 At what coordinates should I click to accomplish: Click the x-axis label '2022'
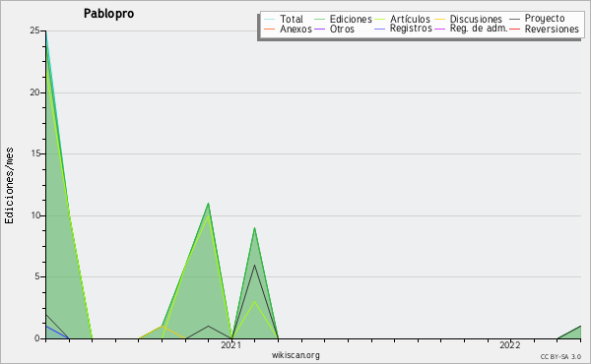[x=510, y=345]
